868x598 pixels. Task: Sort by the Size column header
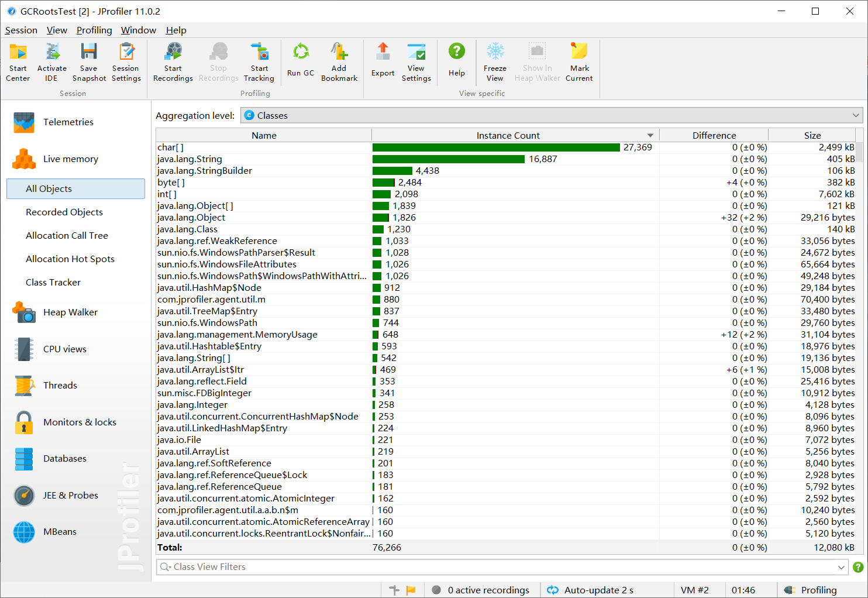812,135
